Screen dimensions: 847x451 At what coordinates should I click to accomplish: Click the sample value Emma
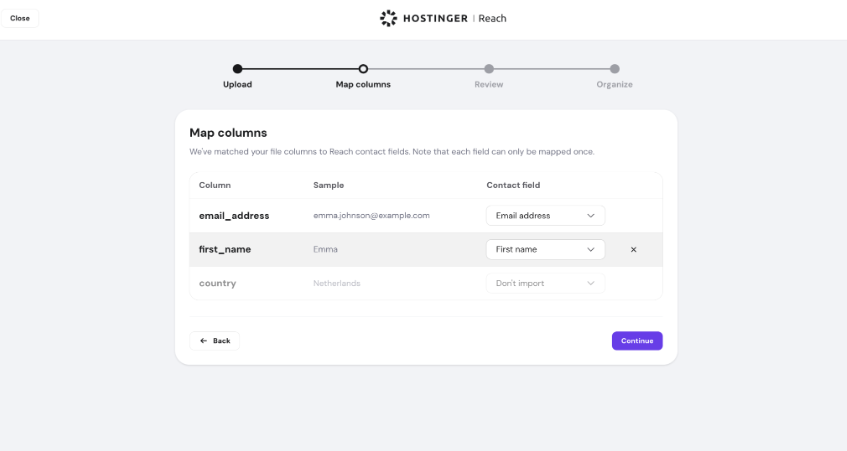(x=325, y=250)
